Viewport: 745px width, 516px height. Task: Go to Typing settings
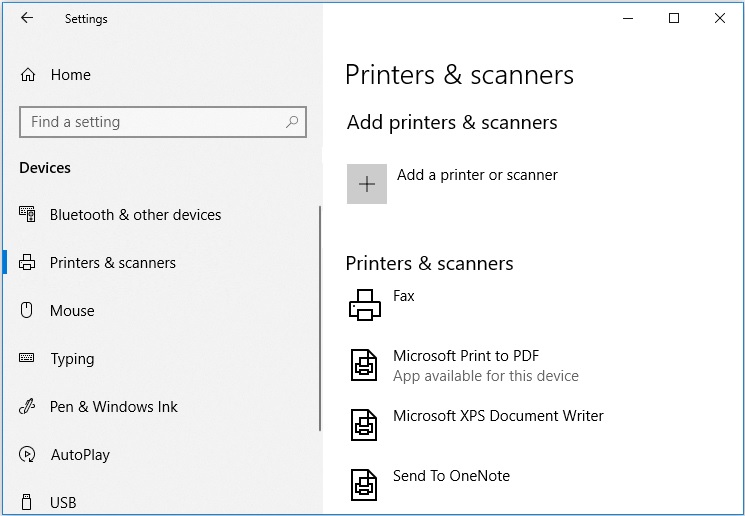point(72,359)
